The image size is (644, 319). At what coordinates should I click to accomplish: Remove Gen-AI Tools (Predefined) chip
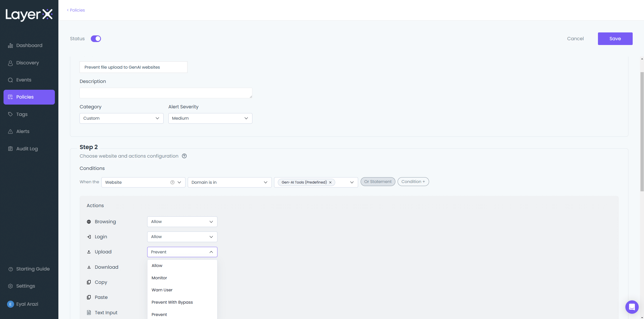point(330,182)
